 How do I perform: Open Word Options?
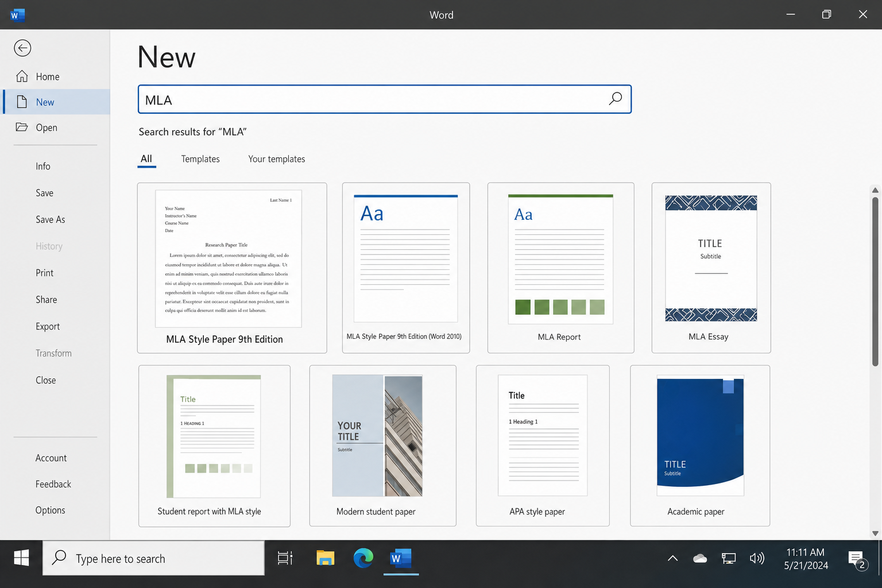[x=51, y=510]
